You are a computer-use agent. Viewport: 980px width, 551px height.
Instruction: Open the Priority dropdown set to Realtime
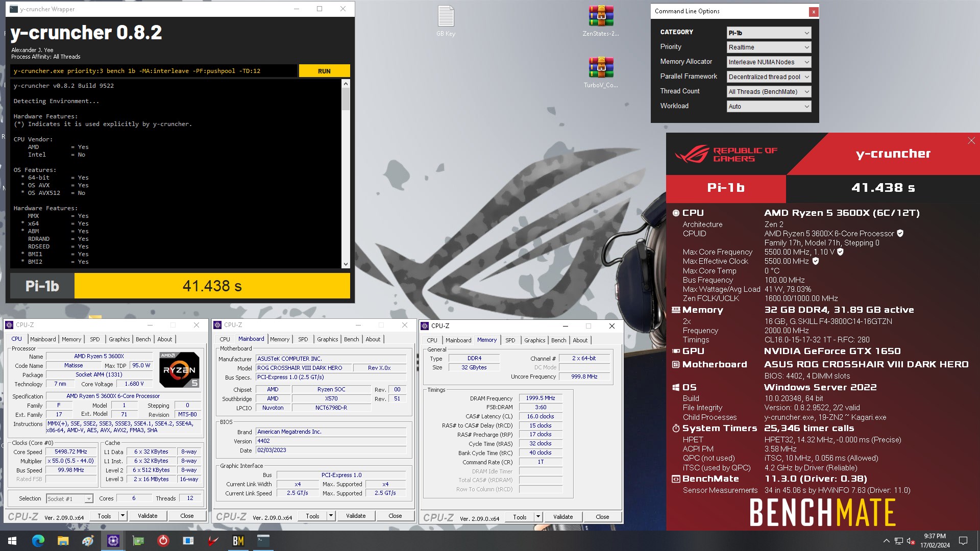[769, 47]
